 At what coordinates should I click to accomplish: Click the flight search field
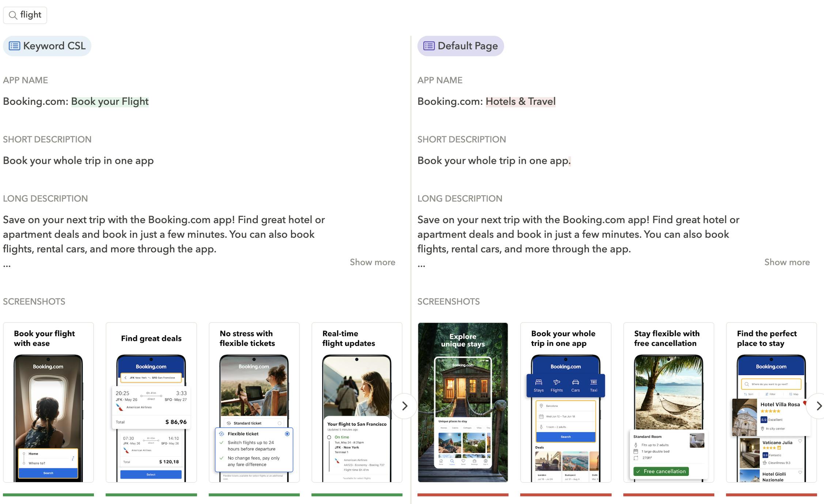31,15
